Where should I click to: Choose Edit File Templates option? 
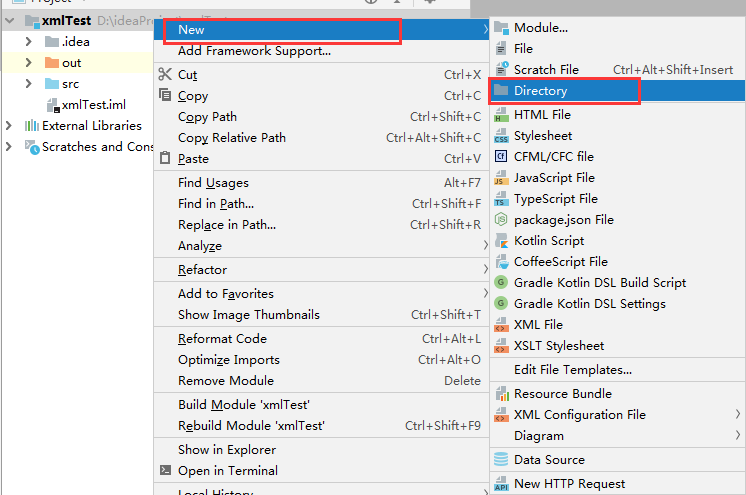[x=573, y=370]
